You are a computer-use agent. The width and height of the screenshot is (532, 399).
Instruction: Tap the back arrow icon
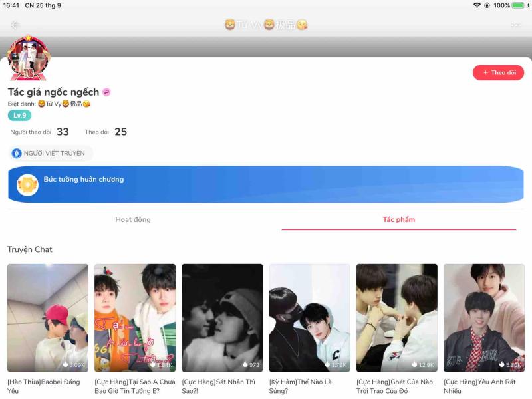(x=15, y=25)
